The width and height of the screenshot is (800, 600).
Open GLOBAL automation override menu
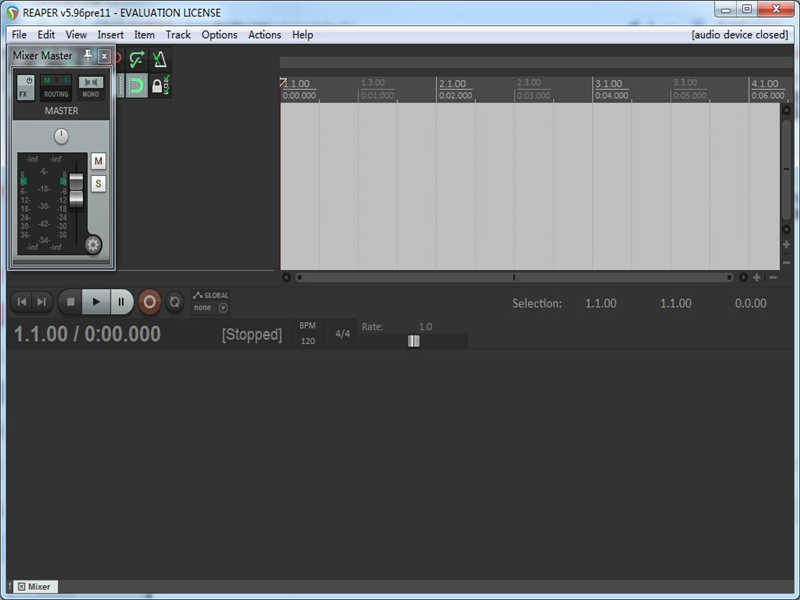click(211, 295)
